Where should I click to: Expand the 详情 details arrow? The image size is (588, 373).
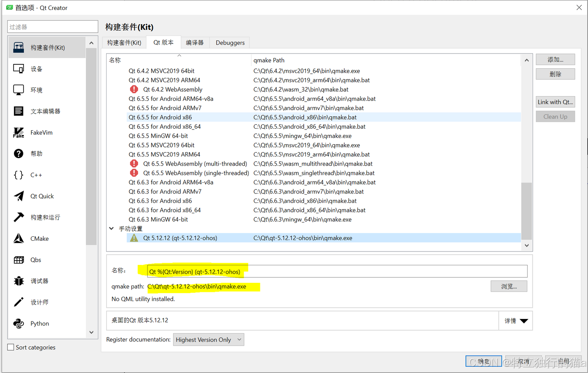[524, 321]
